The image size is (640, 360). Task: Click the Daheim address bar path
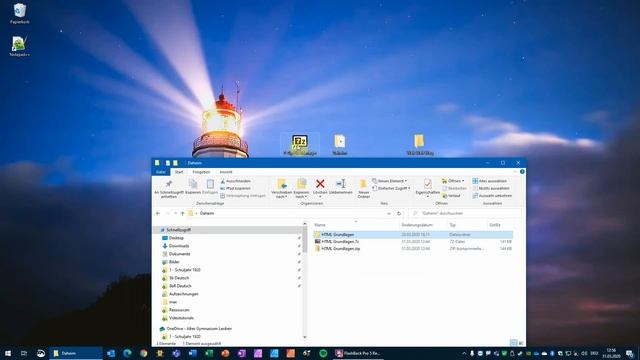pos(207,213)
